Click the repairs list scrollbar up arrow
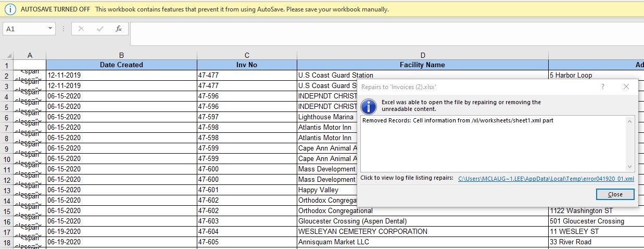644x249 pixels. tap(630, 121)
